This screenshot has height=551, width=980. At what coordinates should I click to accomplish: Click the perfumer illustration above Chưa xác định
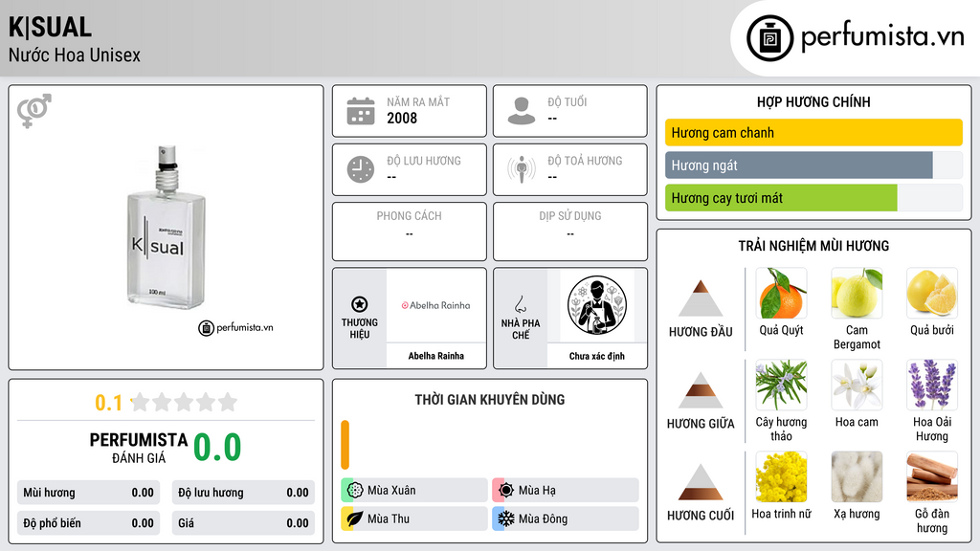tap(597, 305)
